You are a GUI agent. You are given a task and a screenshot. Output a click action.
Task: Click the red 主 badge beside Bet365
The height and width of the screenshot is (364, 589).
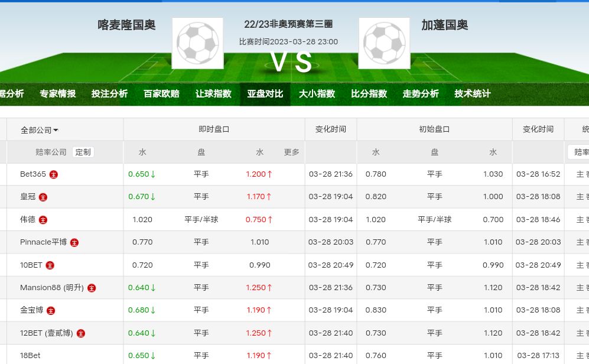coord(54,174)
